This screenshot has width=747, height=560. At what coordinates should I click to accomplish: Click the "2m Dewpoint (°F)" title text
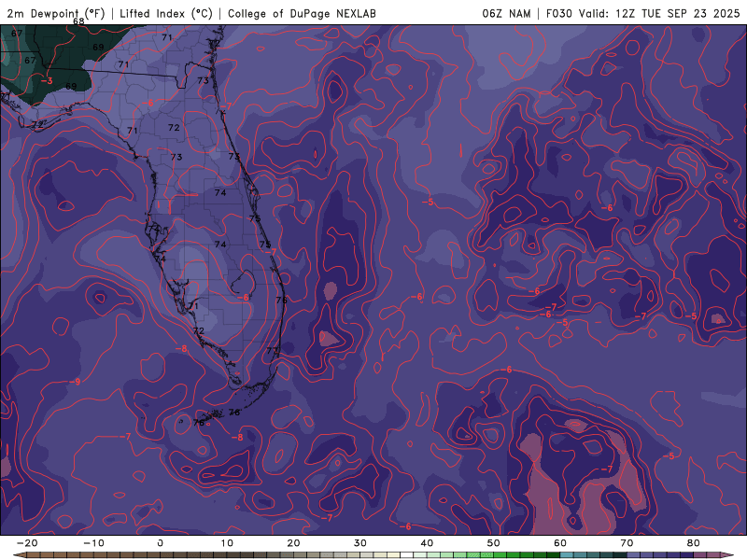pos(56,14)
